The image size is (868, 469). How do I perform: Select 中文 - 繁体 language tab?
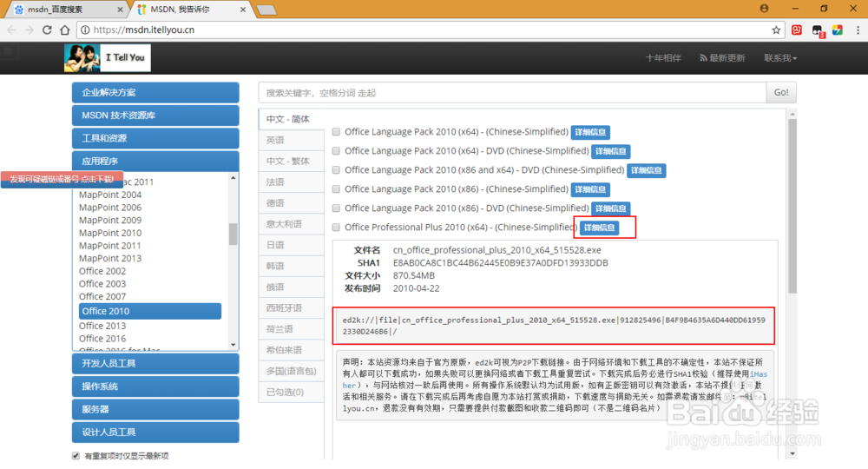click(291, 162)
